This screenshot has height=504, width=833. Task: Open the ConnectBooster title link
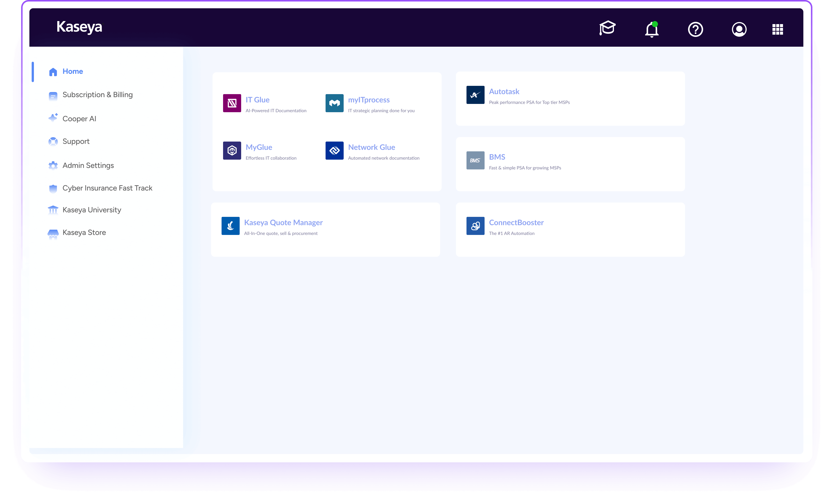pyautogui.click(x=516, y=223)
